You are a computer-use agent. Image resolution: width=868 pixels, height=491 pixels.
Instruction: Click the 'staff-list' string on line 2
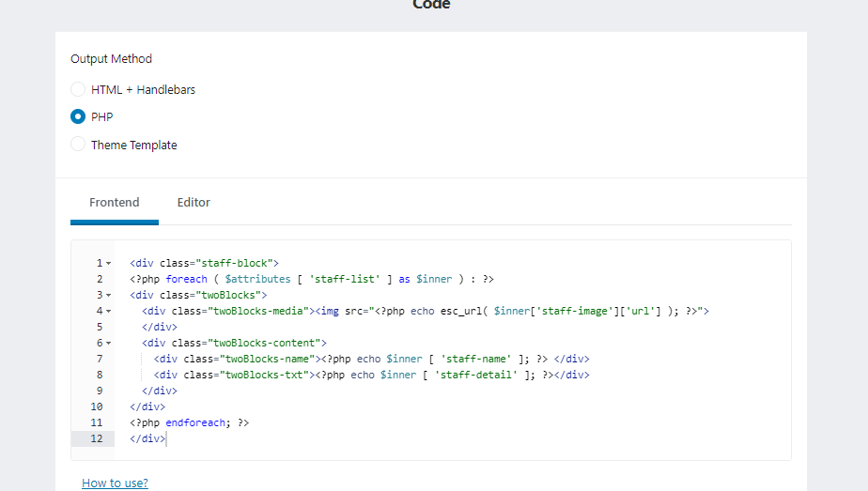pos(337,279)
